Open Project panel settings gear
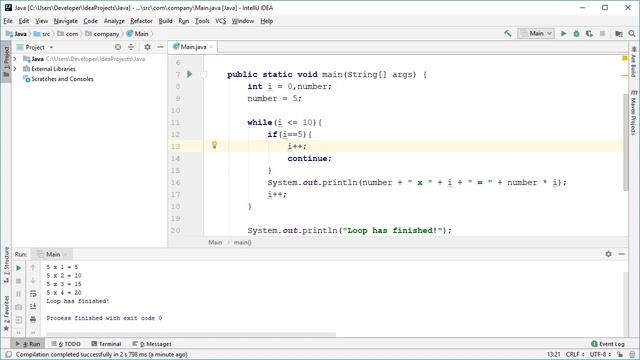 pyautogui.click(x=147, y=47)
